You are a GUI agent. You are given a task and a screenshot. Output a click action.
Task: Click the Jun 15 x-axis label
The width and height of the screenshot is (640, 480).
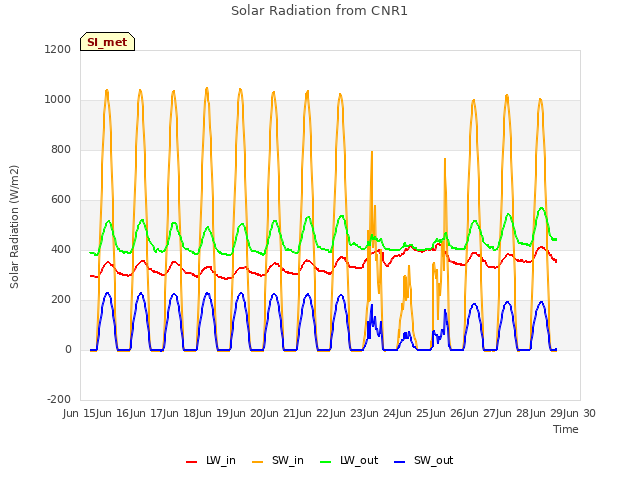(x=80, y=413)
